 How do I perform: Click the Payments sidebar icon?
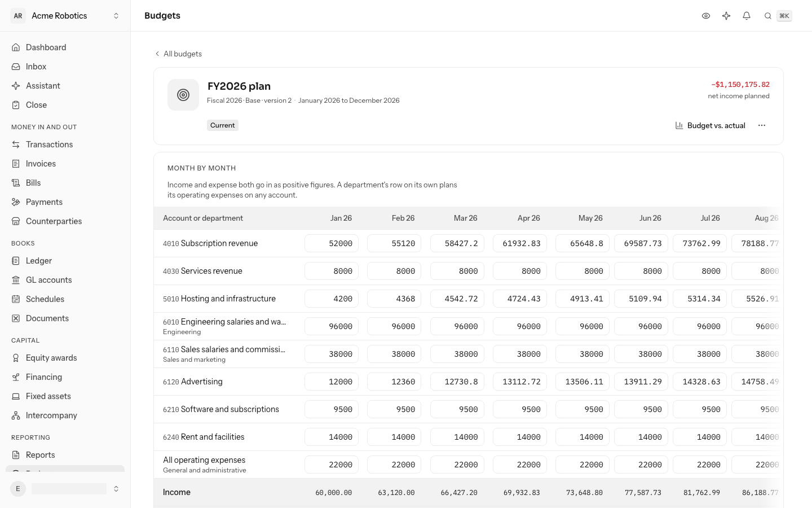tap(16, 202)
